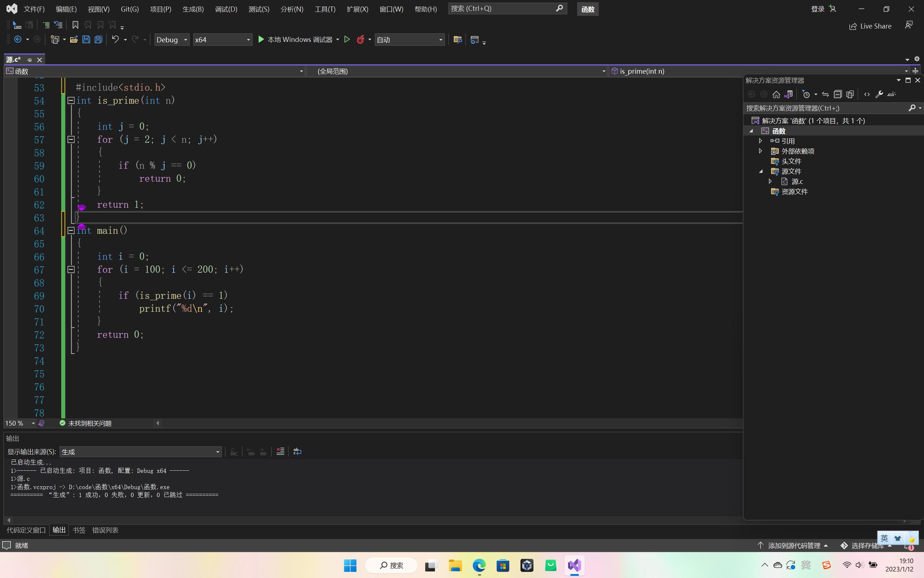Expand the 引用 node in Solution Explorer
The width and height of the screenshot is (924, 578).
760,141
